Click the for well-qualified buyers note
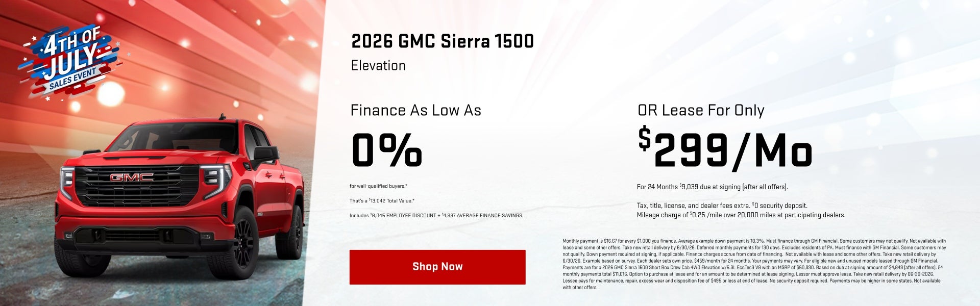This screenshot has height=306, width=980. pyautogui.click(x=378, y=186)
